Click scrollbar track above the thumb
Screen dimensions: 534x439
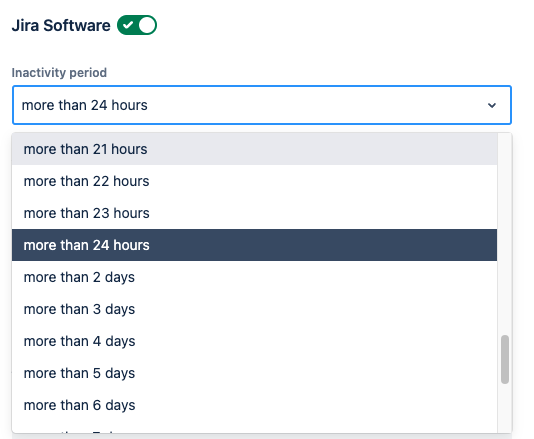pos(505,234)
